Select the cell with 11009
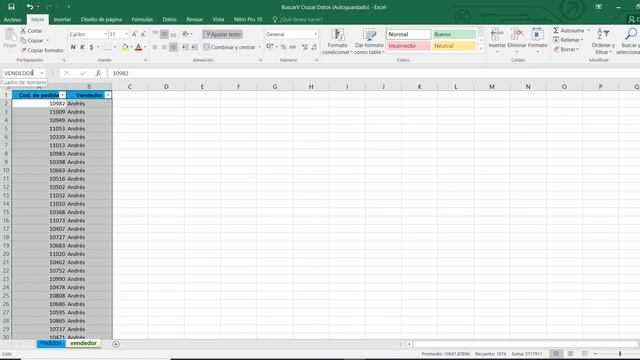Screen dimensions: 640x360 39,112
